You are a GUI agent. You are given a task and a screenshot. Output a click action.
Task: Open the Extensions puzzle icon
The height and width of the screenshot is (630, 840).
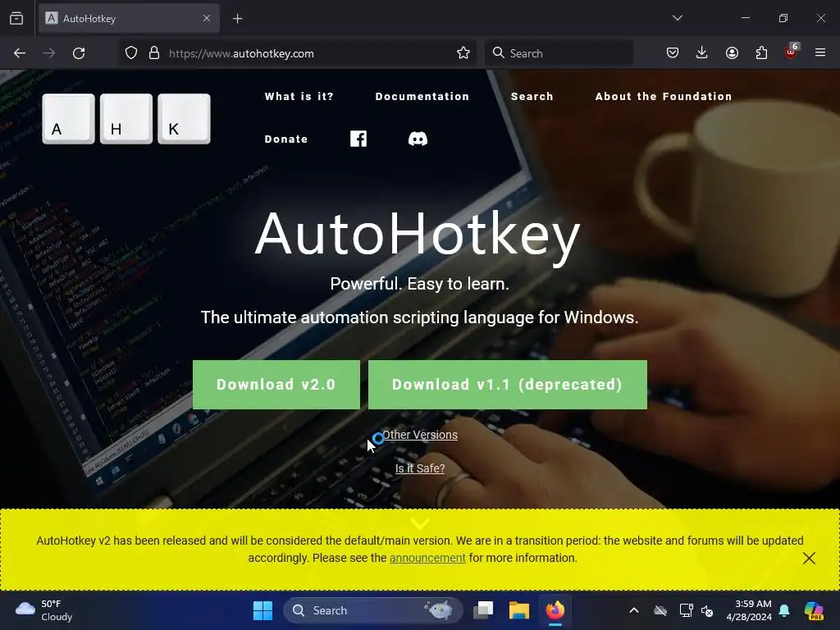point(761,52)
